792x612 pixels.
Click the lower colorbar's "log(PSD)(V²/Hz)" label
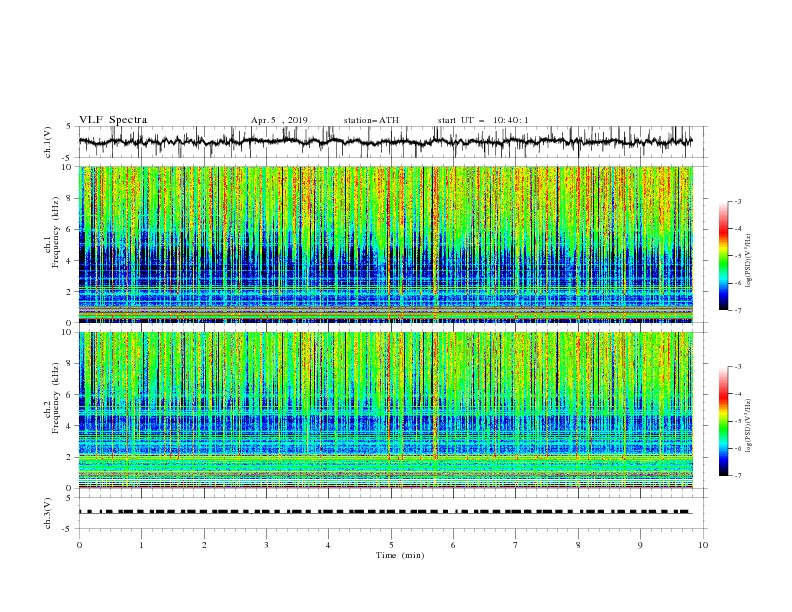tap(749, 425)
